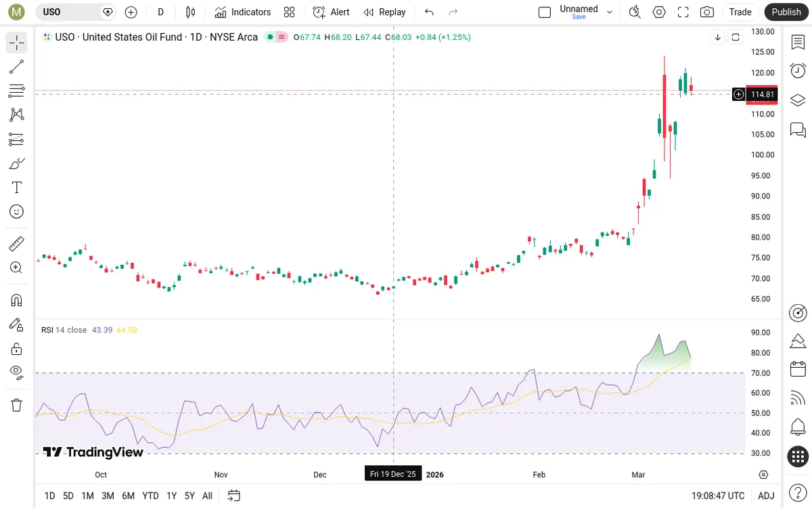Screen dimensions: 812x508
Task: Lock all drawing tools
Action: coord(17,349)
